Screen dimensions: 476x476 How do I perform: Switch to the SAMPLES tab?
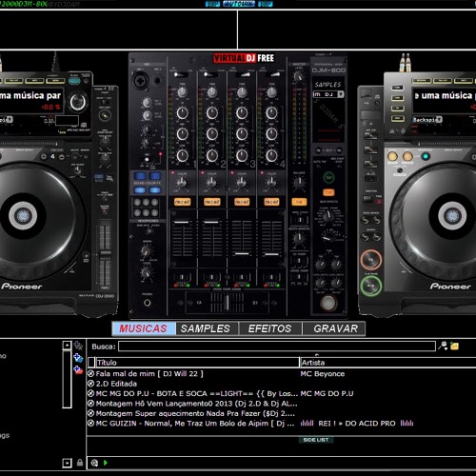click(x=207, y=328)
